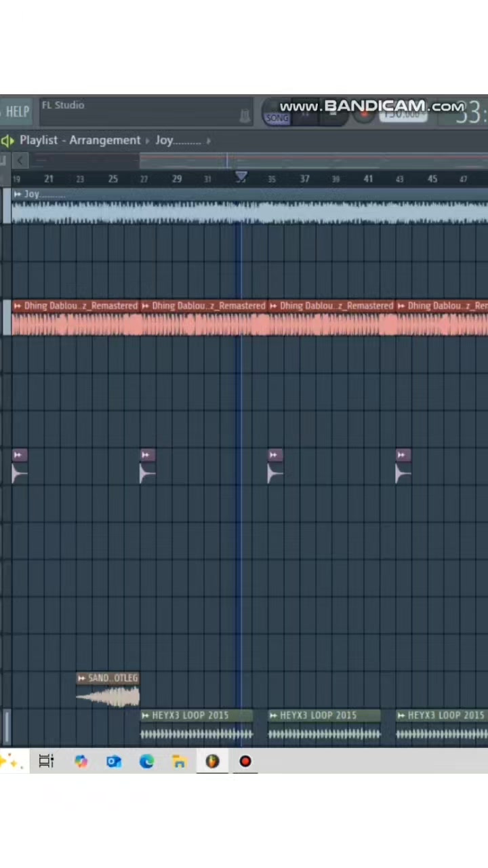Click the "Playlist - Arrangement" title
The image size is (488, 868).
[x=80, y=140]
